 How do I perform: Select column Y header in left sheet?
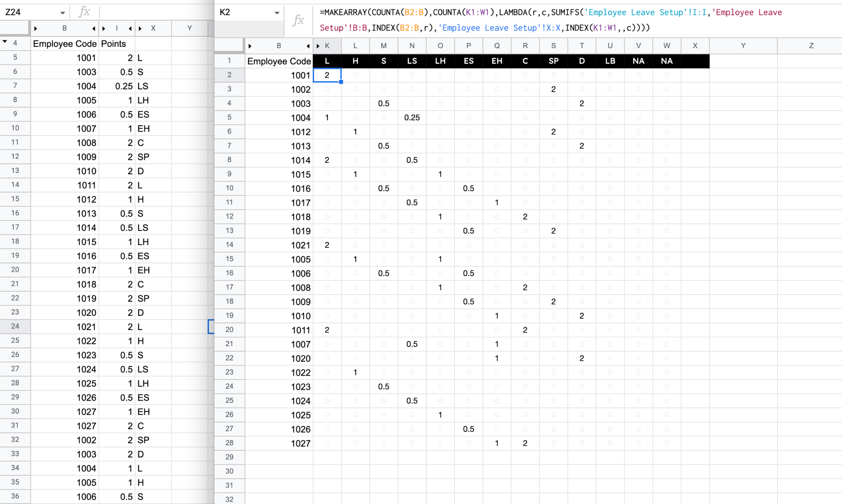pyautogui.click(x=190, y=29)
